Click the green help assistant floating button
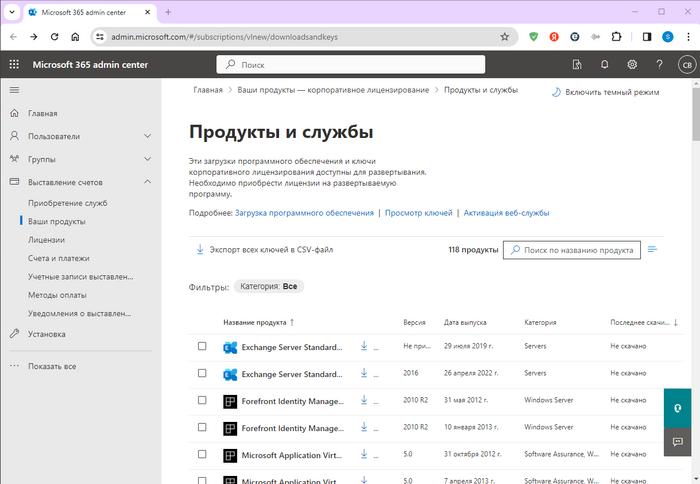Screen dimensions: 700x484 click(x=679, y=408)
